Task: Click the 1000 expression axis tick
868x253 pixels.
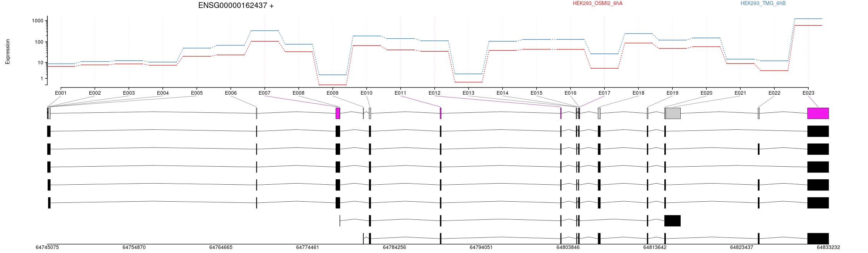Action: pyautogui.click(x=38, y=21)
